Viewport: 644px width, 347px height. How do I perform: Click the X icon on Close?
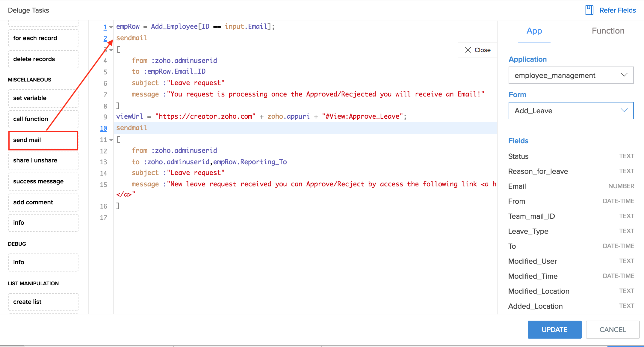468,50
